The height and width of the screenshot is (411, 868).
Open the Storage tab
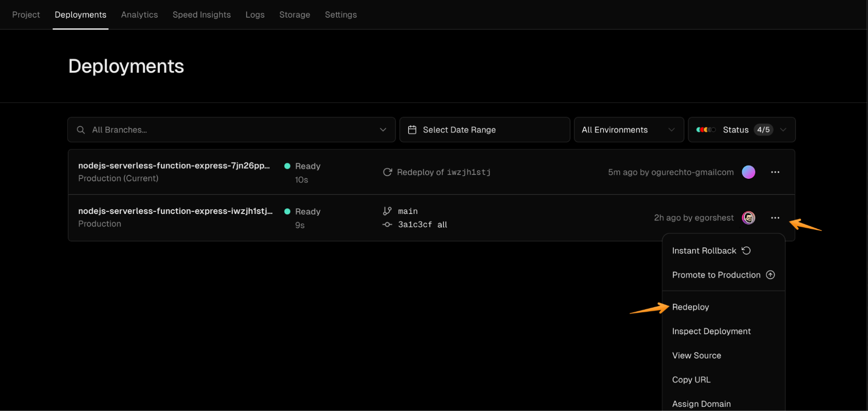click(x=294, y=14)
